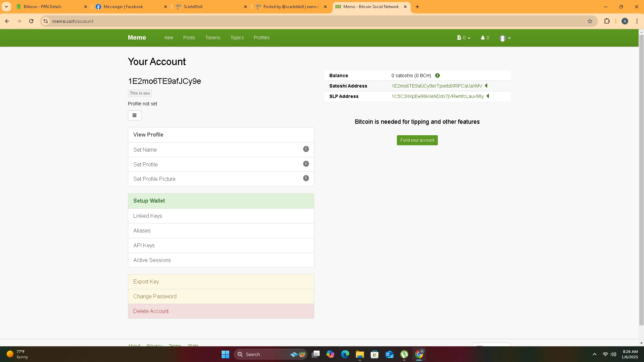Viewport: 644px width, 362px height.
Task: Click the warning icon beside Set Profile Picture
Action: pos(306,178)
